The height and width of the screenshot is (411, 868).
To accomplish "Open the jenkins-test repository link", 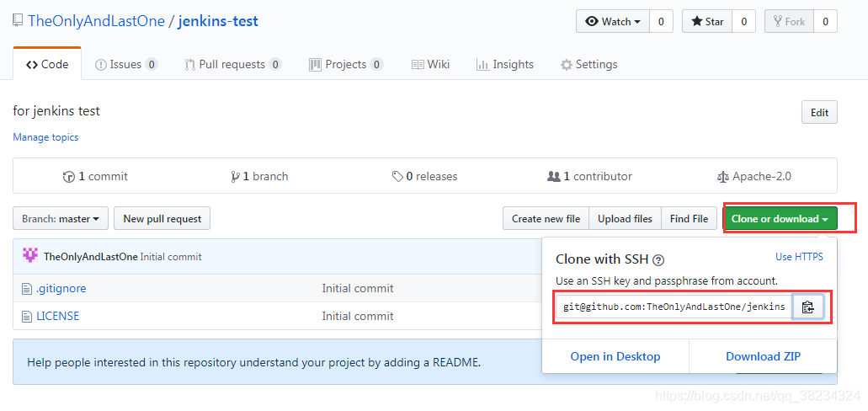I will [218, 22].
